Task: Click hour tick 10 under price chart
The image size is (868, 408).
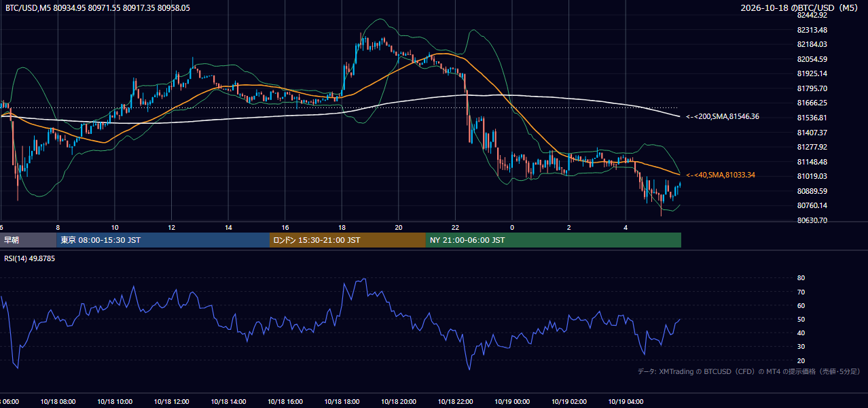Action: (115, 228)
